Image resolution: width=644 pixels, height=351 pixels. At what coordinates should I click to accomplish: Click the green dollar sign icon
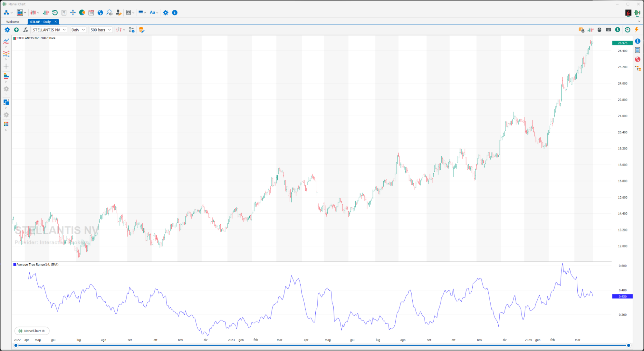tap(617, 30)
